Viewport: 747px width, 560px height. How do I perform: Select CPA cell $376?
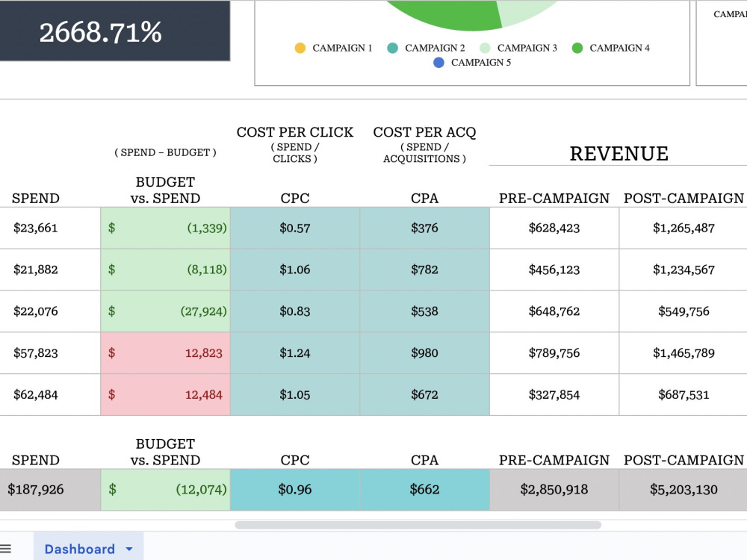point(424,228)
